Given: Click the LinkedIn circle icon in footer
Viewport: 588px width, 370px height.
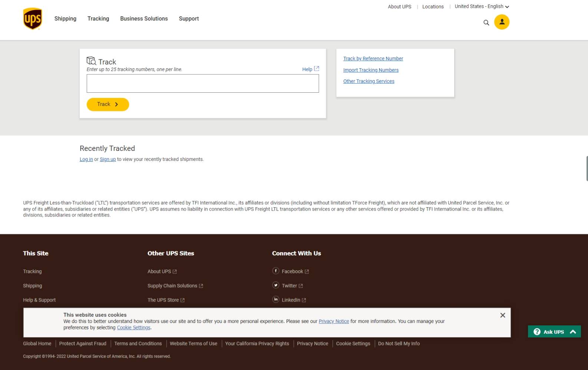Looking at the screenshot, I should pos(275,299).
